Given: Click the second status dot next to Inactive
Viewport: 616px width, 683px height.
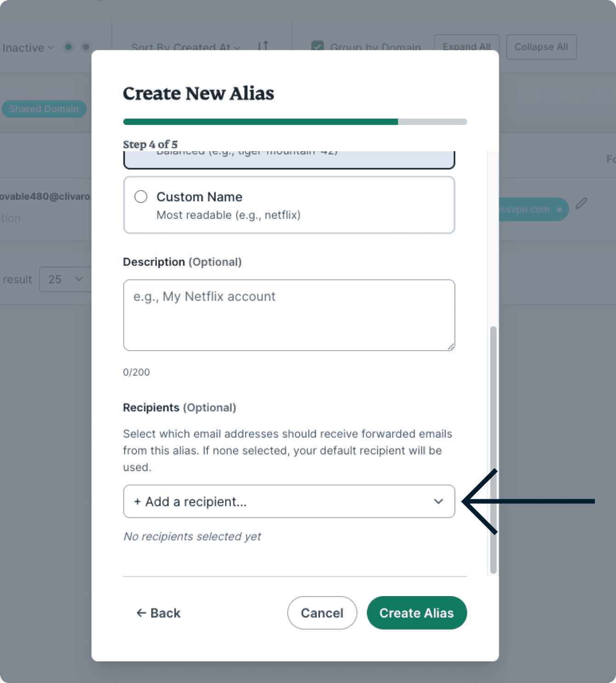Looking at the screenshot, I should [86, 47].
